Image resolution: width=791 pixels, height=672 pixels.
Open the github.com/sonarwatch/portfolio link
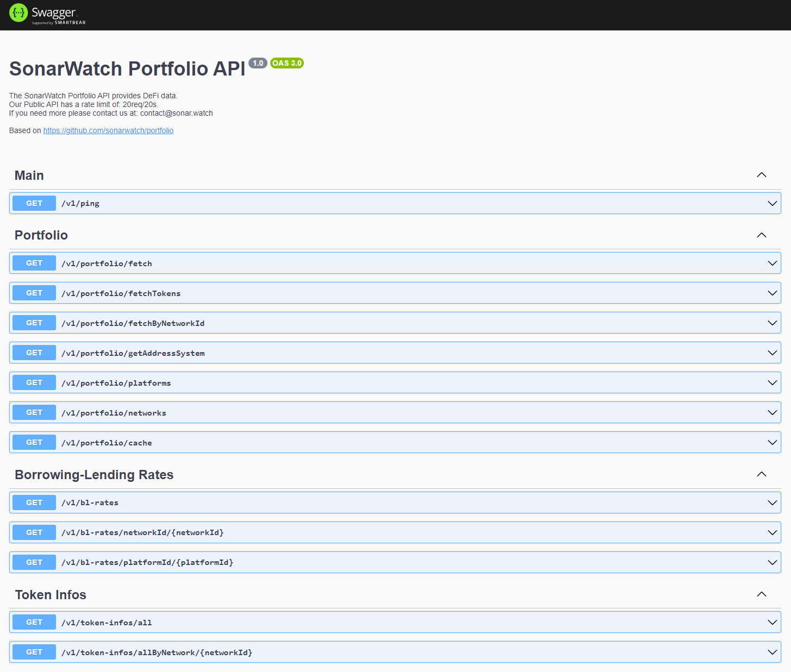(108, 130)
